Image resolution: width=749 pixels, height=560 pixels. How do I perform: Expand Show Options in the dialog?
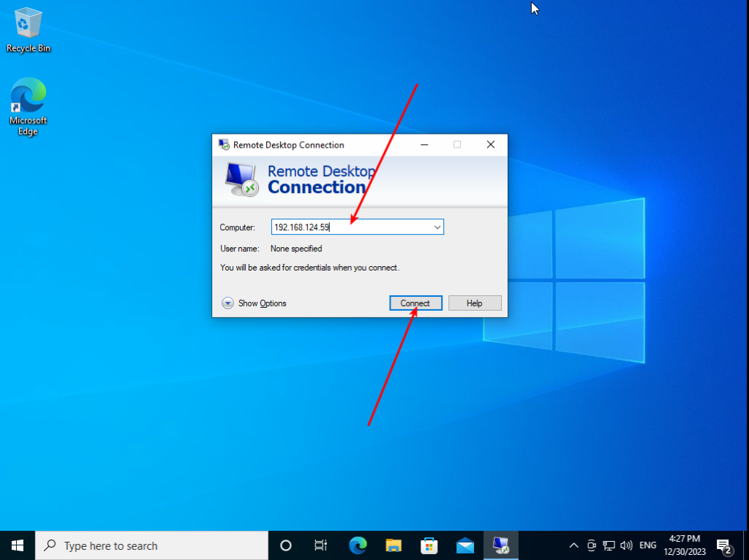click(x=254, y=303)
